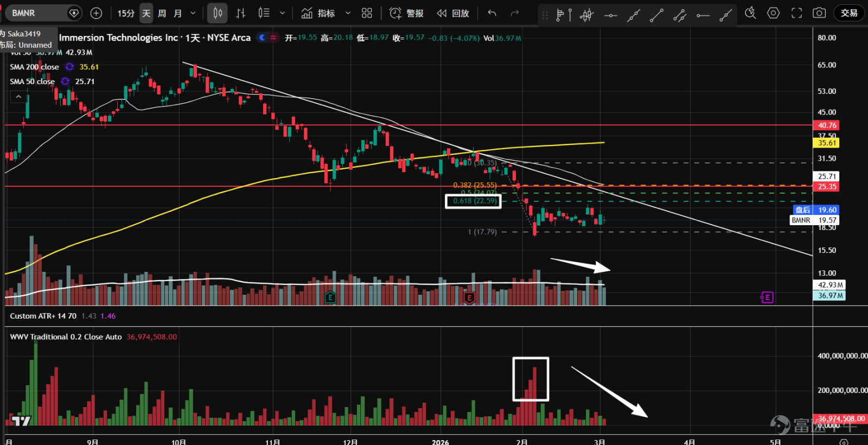Expand the favorite indicators dropdown arrow

pyautogui.click(x=348, y=13)
